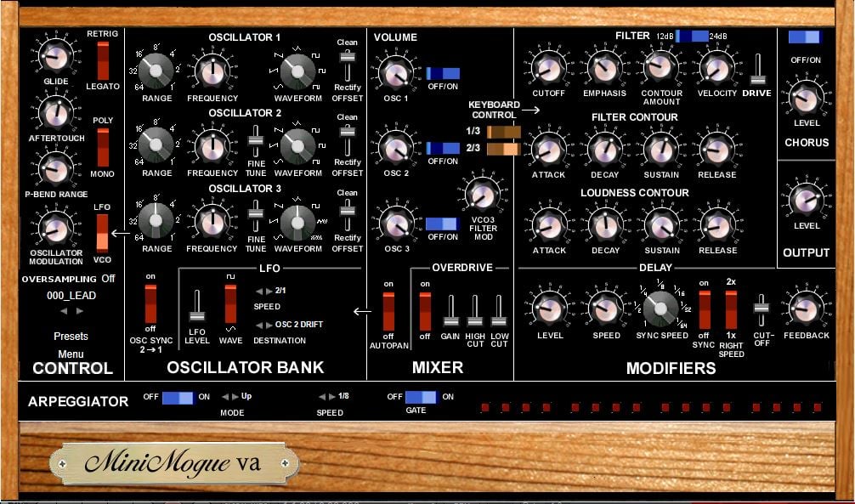Flip the OSC Sync 2→1 switch
This screenshot has width=855, height=504.
click(150, 303)
